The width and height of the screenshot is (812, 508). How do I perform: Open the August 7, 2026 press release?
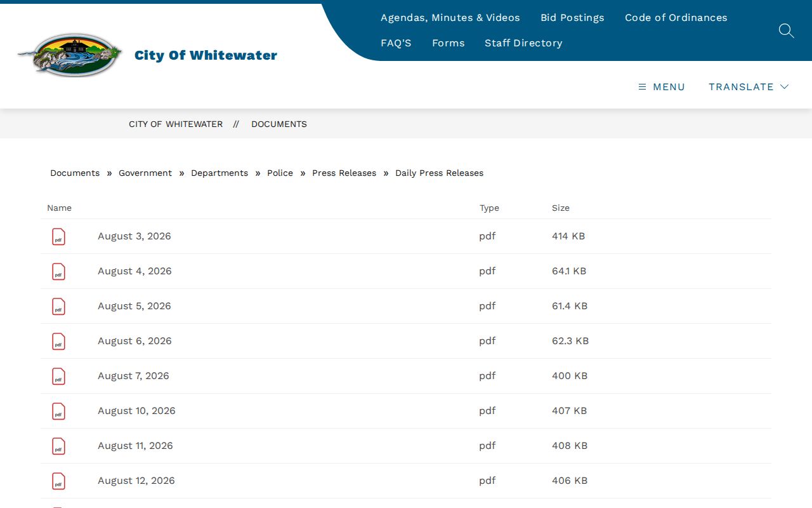coord(133,376)
